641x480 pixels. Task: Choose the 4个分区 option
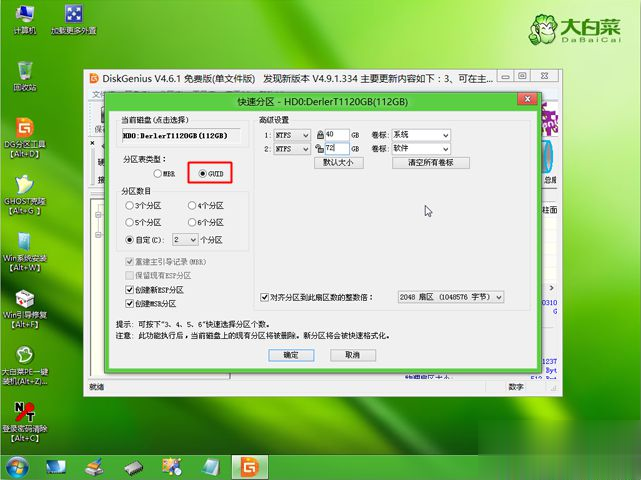click(192, 206)
